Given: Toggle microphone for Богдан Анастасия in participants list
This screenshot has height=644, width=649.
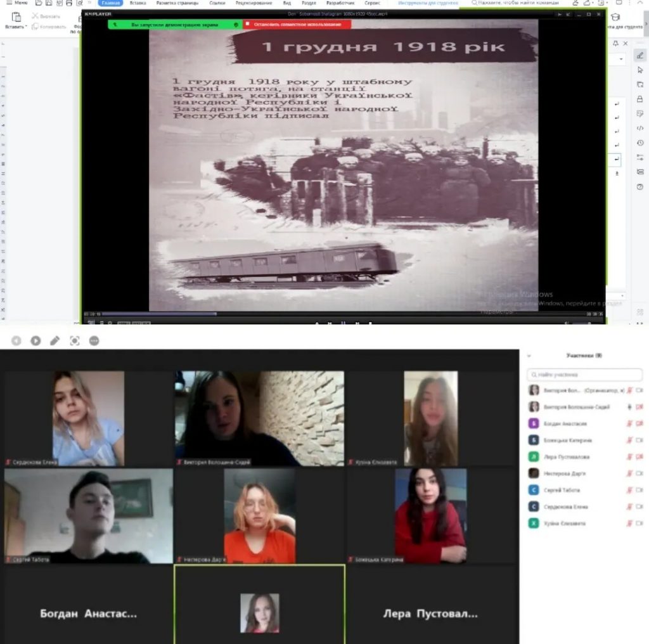Looking at the screenshot, I should click(629, 423).
